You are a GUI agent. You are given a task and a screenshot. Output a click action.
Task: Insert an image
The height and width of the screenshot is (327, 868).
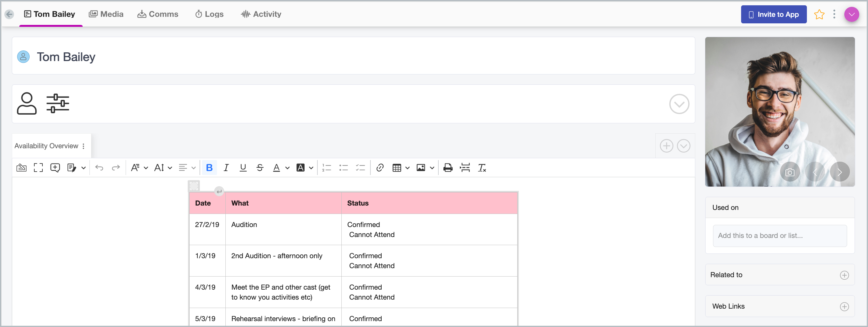pyautogui.click(x=421, y=168)
